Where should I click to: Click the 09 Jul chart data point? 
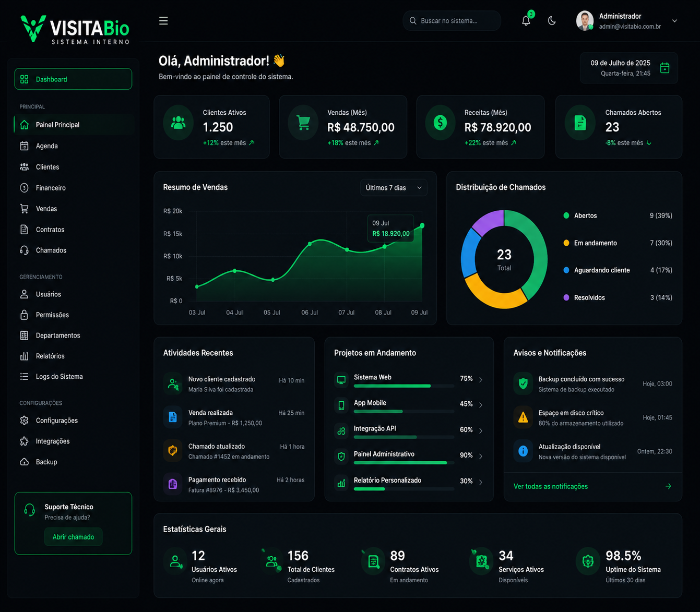422,225
